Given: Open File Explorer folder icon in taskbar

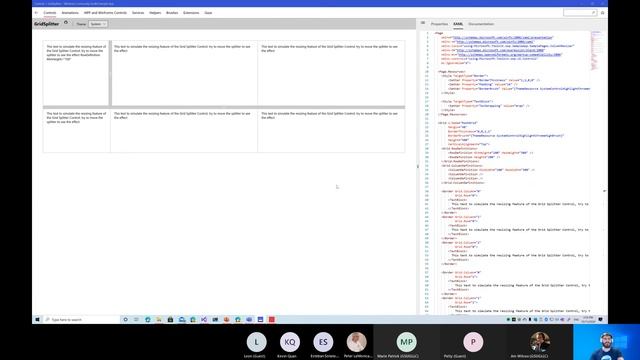Looking at the screenshot, I should point(159,320).
